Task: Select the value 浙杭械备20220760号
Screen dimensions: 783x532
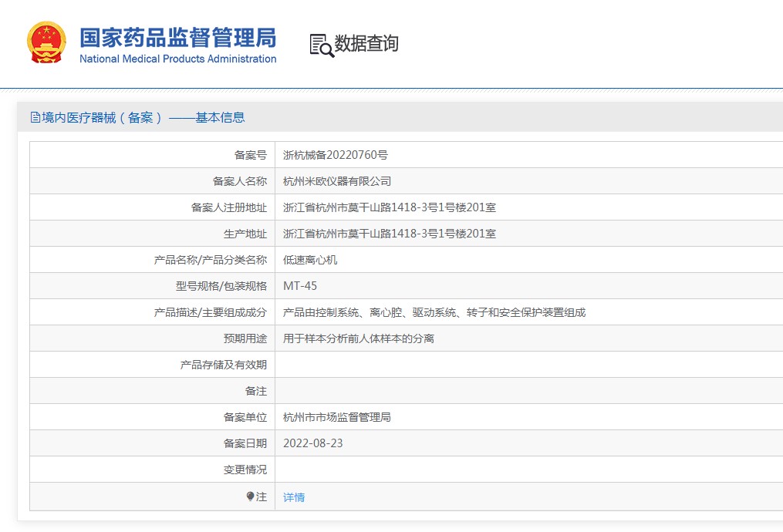Action: pyautogui.click(x=335, y=155)
